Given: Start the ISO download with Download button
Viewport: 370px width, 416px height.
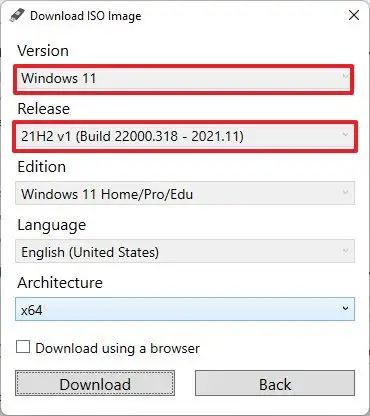Looking at the screenshot, I should click(x=95, y=383).
